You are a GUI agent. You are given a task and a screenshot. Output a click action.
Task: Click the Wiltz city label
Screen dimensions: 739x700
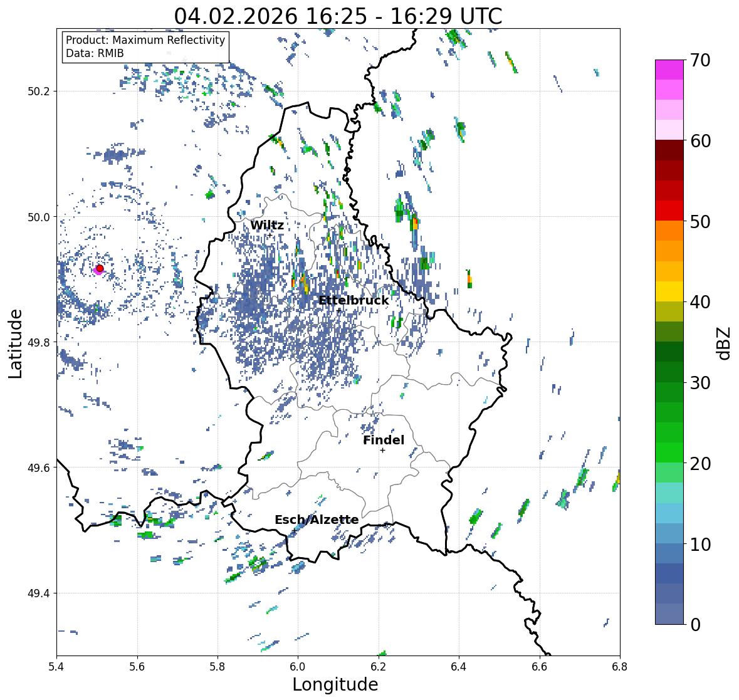tap(267, 225)
